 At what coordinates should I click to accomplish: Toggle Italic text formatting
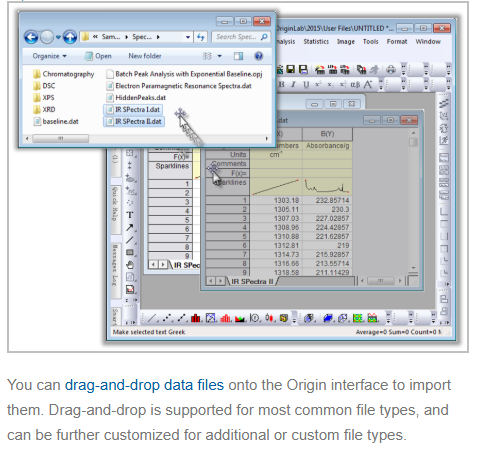coord(293,85)
